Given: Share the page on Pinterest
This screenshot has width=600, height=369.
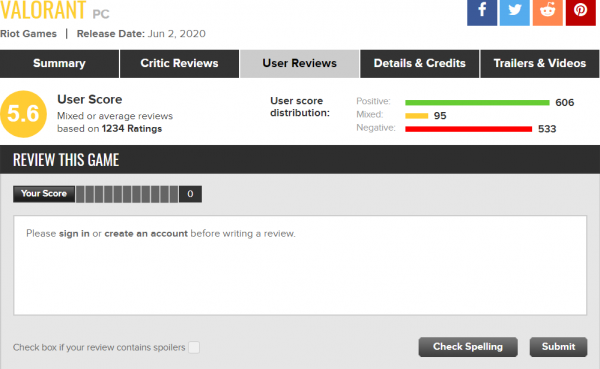Looking at the screenshot, I should (580, 12).
